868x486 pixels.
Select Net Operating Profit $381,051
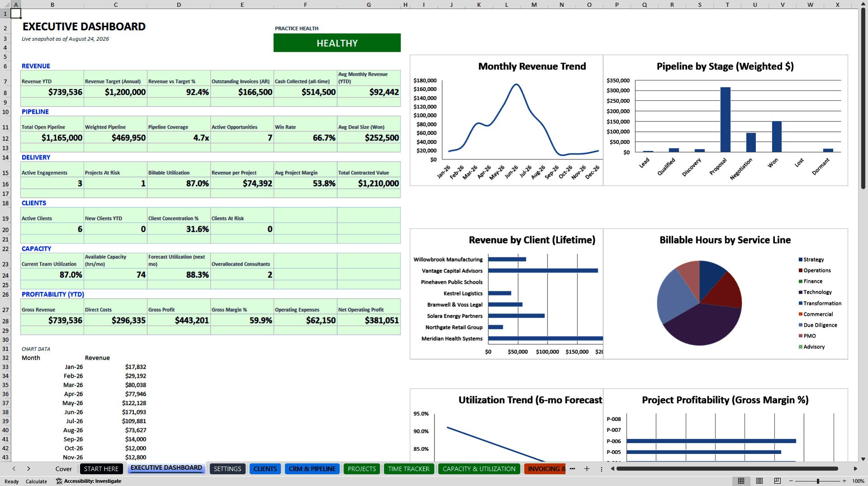point(369,320)
